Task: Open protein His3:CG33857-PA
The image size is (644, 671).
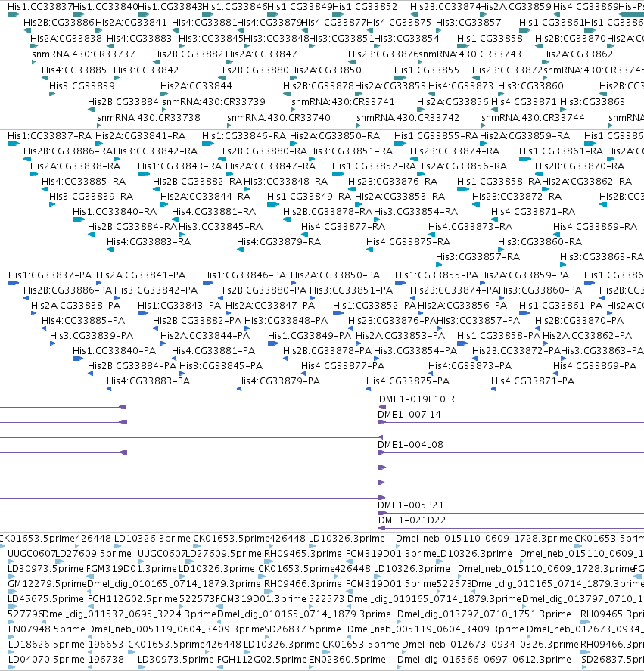Action: pos(478,321)
